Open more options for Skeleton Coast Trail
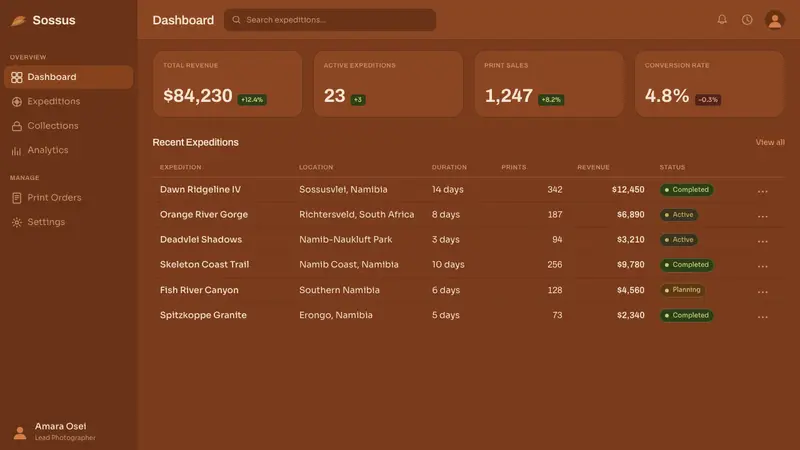Screen dimensions: 800x450 coord(762,266)
